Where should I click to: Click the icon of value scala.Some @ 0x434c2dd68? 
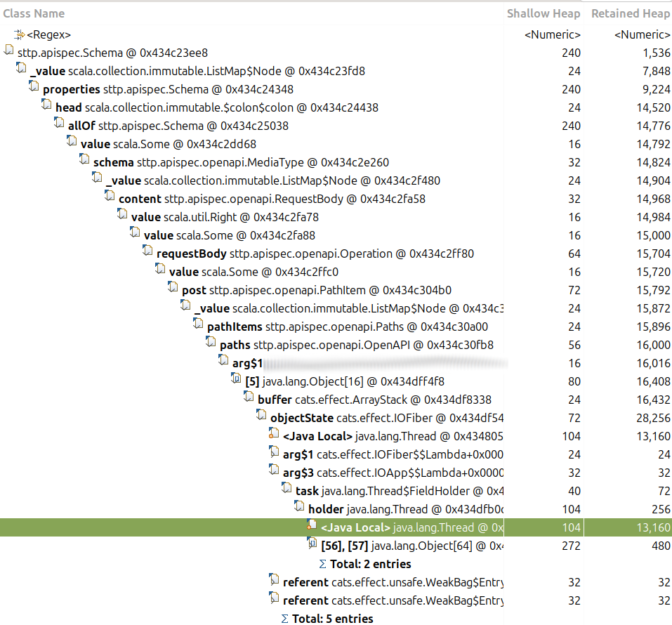[x=72, y=141]
